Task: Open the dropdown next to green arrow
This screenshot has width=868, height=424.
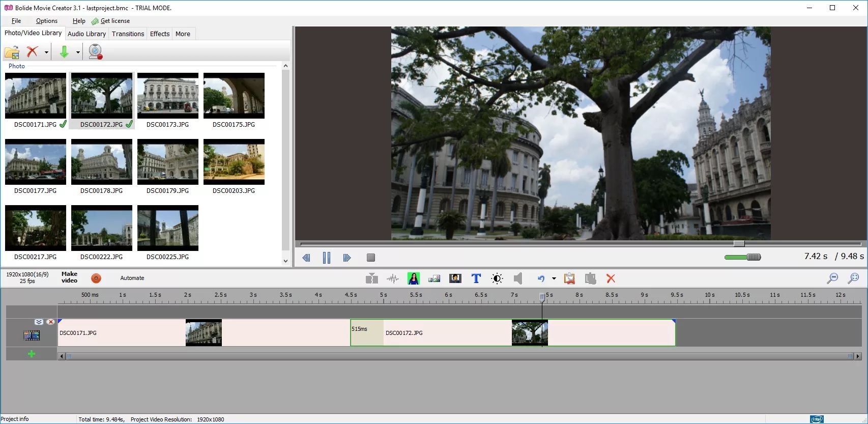Action: [x=78, y=52]
